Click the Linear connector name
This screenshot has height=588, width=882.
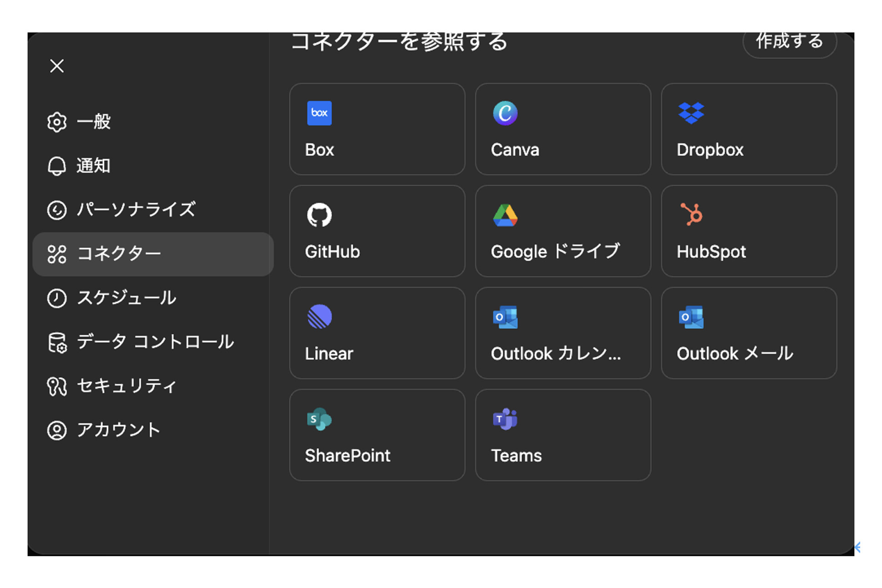(x=329, y=354)
